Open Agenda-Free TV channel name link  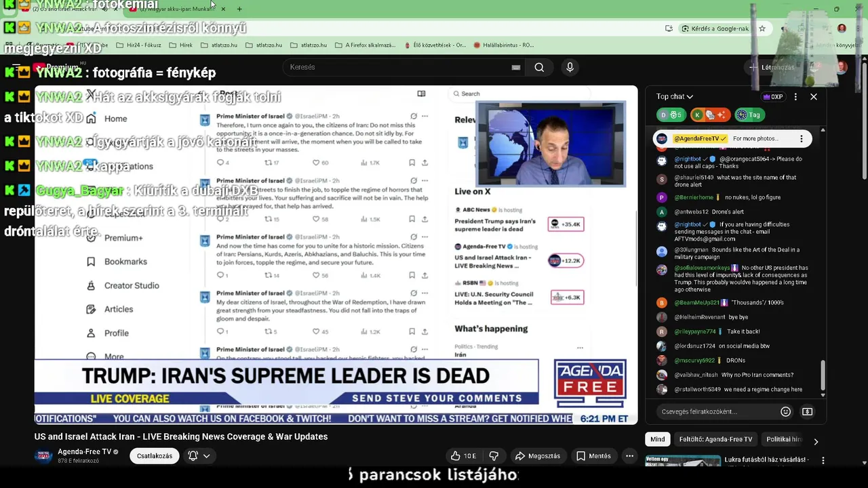(84, 451)
